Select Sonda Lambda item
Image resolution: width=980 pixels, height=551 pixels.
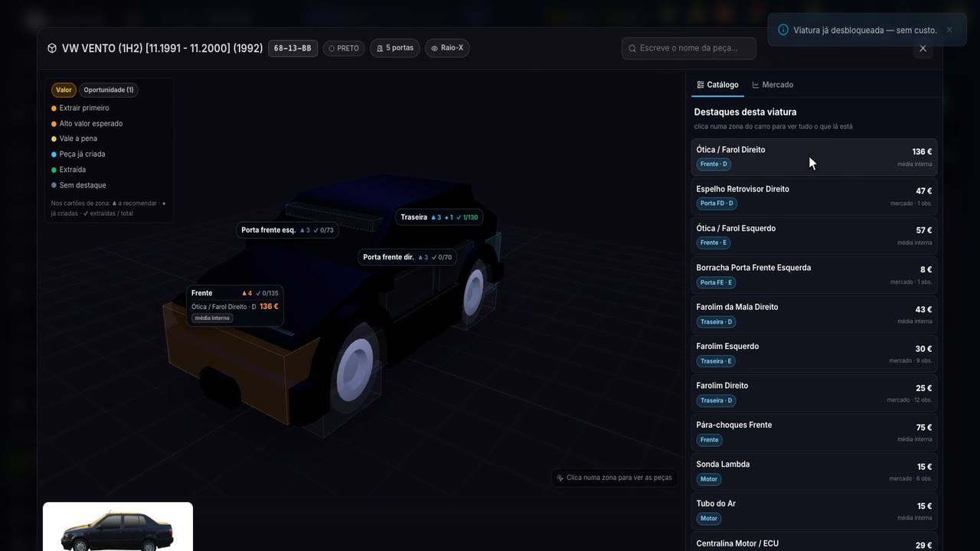point(814,471)
